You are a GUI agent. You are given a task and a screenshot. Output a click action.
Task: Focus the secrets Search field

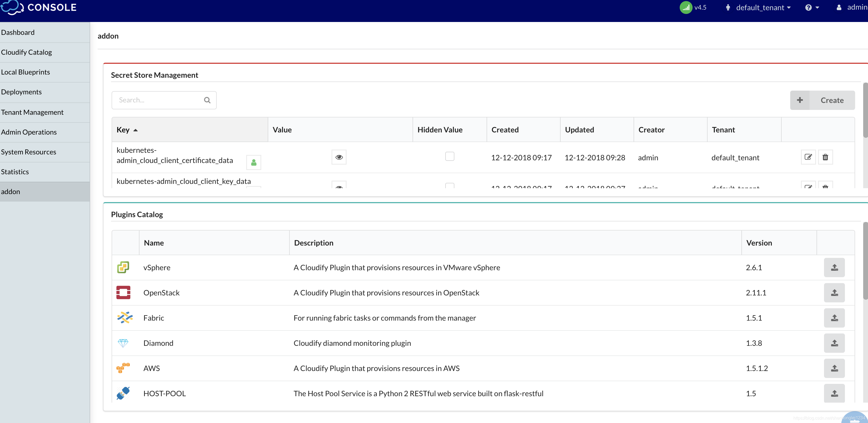tap(164, 100)
